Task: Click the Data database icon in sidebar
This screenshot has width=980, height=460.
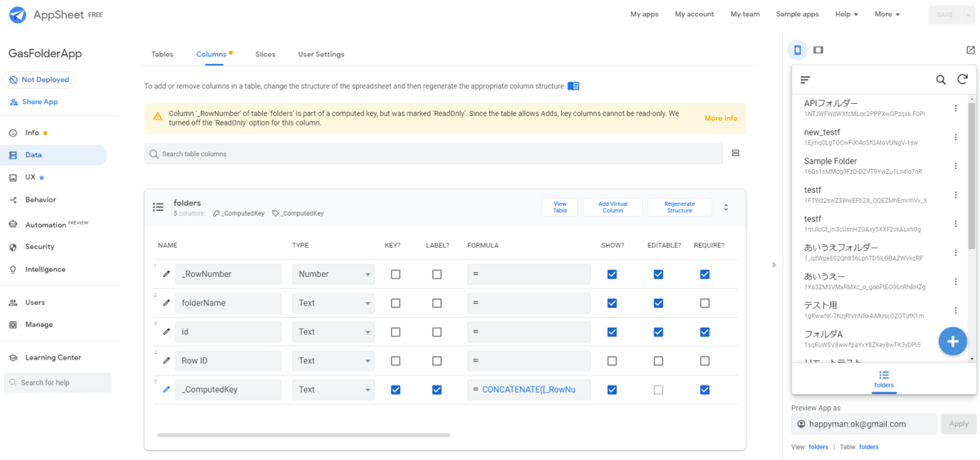Action: click(x=13, y=155)
